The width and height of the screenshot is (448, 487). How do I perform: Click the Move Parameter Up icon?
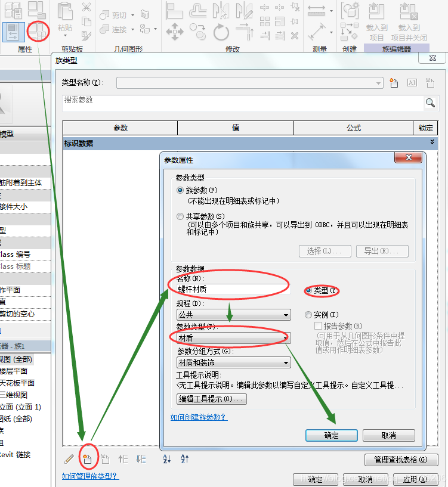pos(123,459)
